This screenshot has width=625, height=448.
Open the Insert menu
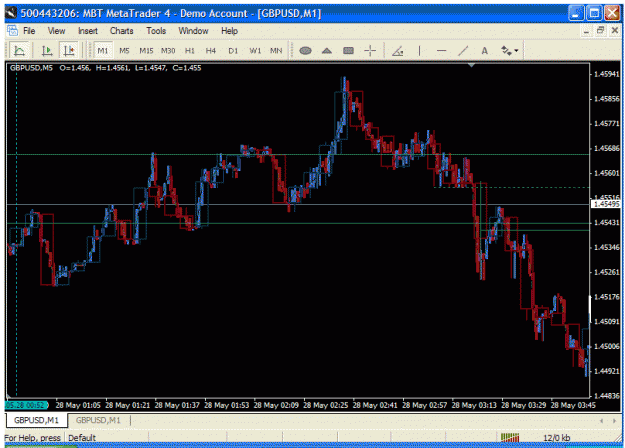click(88, 31)
